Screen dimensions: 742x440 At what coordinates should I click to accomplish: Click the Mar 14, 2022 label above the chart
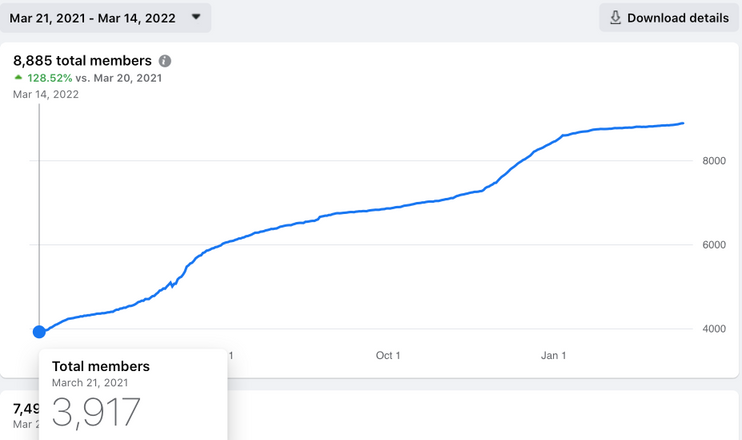pyautogui.click(x=46, y=94)
